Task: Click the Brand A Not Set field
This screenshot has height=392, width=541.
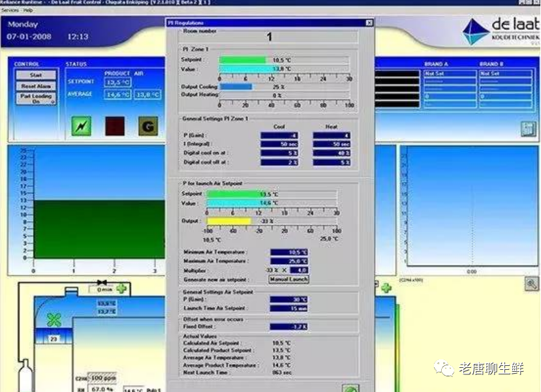Action: [450, 74]
